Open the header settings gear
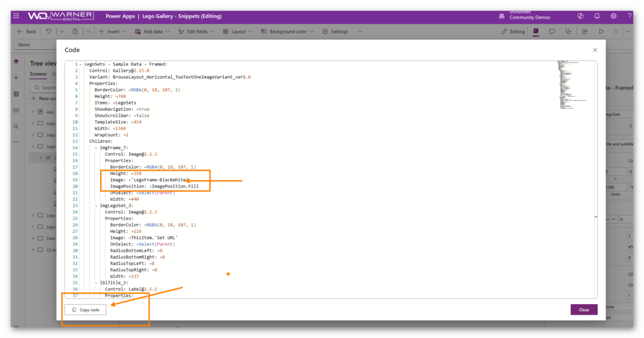This screenshot has height=338, width=644. [613, 16]
